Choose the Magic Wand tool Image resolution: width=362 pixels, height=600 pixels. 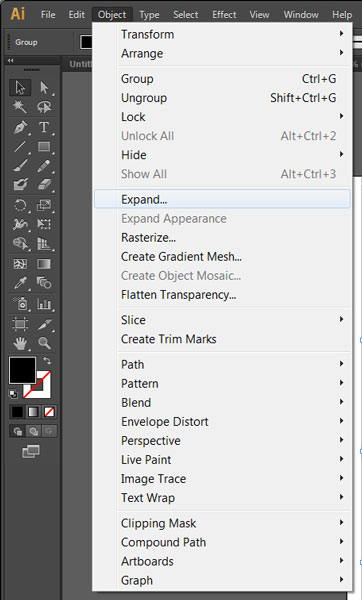point(20,107)
